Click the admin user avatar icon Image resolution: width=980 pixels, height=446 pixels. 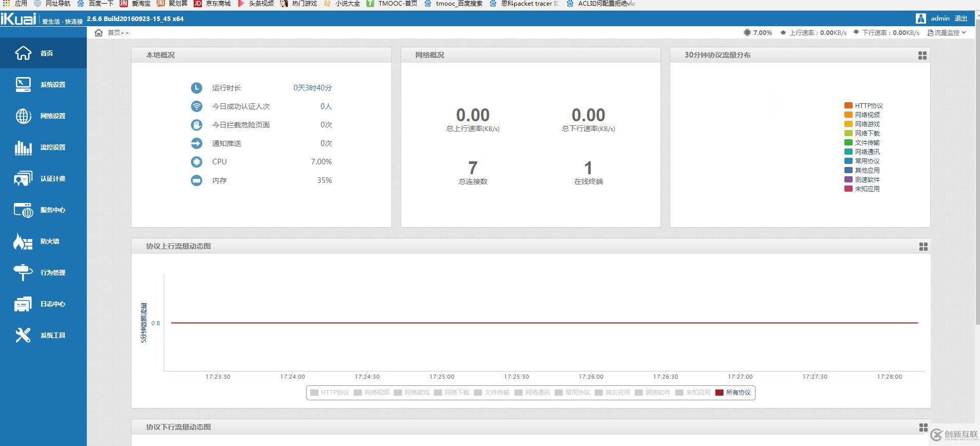click(x=920, y=18)
